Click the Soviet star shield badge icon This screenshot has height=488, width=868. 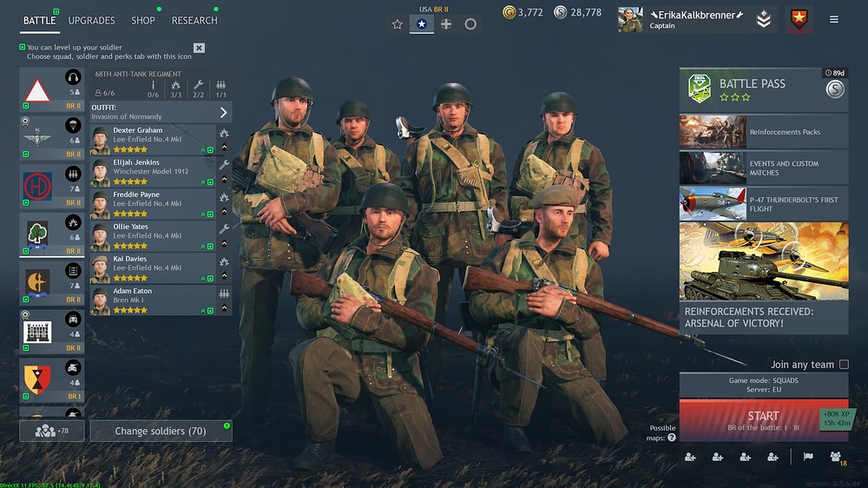[x=799, y=19]
